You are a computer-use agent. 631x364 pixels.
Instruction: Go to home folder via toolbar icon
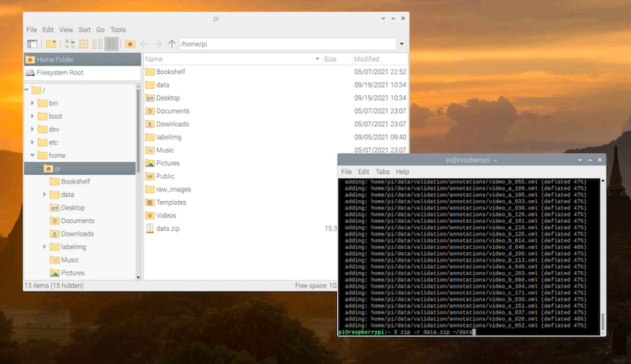pos(130,44)
